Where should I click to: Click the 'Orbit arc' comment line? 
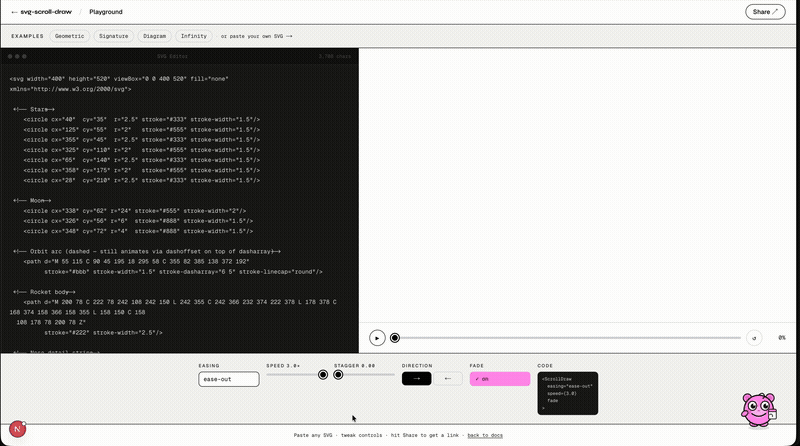point(147,252)
